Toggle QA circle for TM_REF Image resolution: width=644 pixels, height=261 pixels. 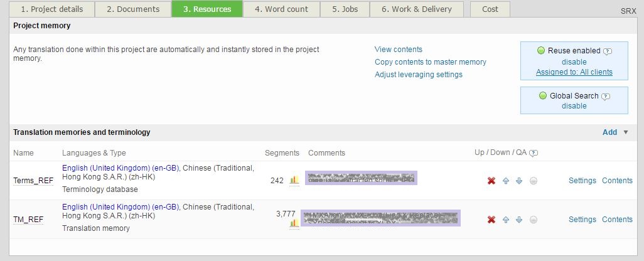click(534, 220)
